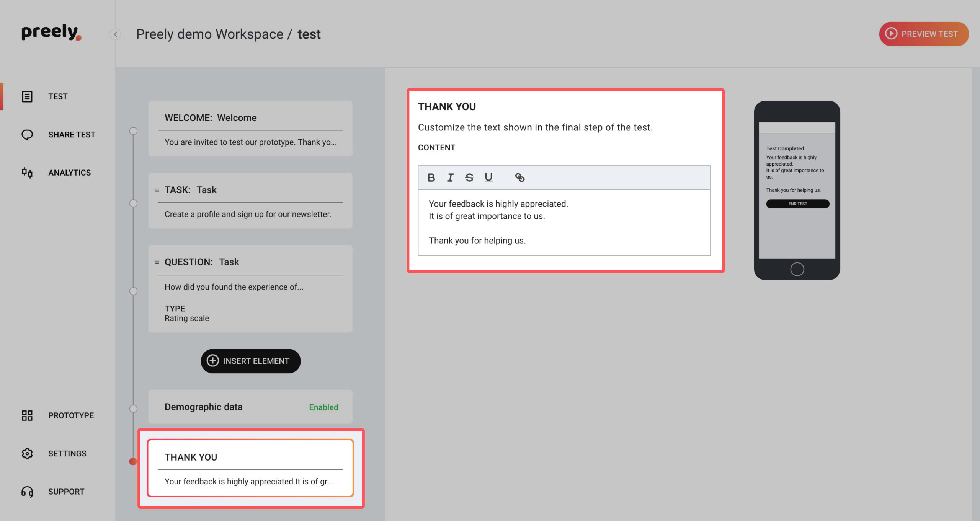
Task: Insert a hyperlink in content
Action: pos(519,177)
